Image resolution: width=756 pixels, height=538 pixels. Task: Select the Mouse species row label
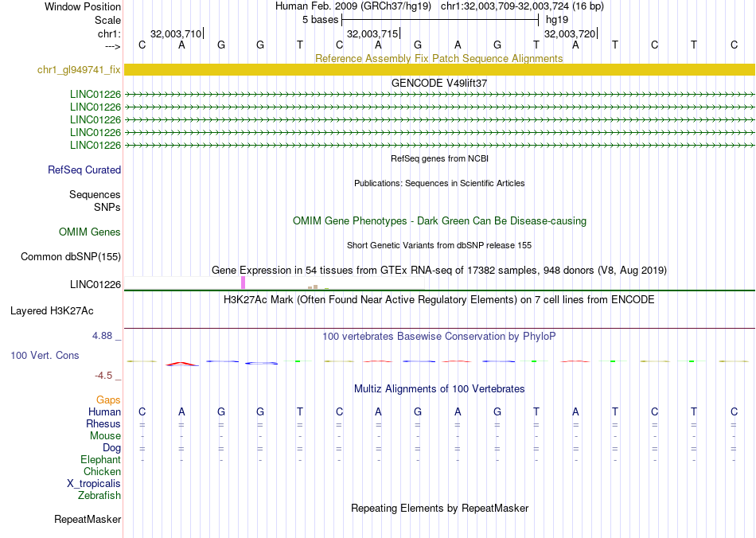pyautogui.click(x=105, y=436)
